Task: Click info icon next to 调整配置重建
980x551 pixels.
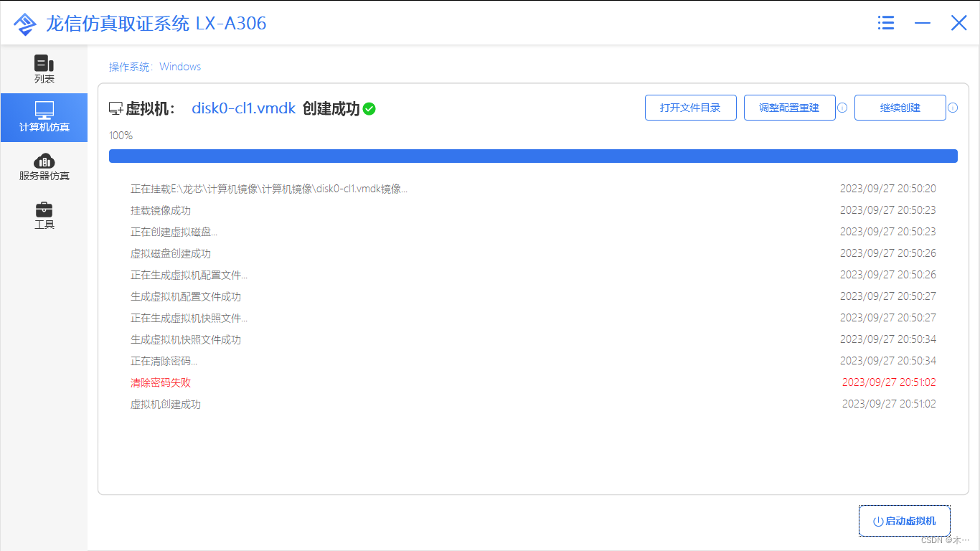Action: click(x=842, y=108)
